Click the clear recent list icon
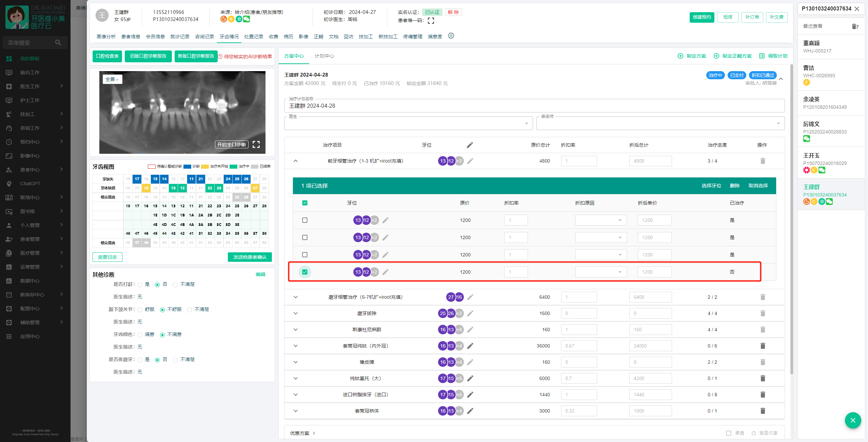The height and width of the screenshot is (442, 868). [855, 26]
